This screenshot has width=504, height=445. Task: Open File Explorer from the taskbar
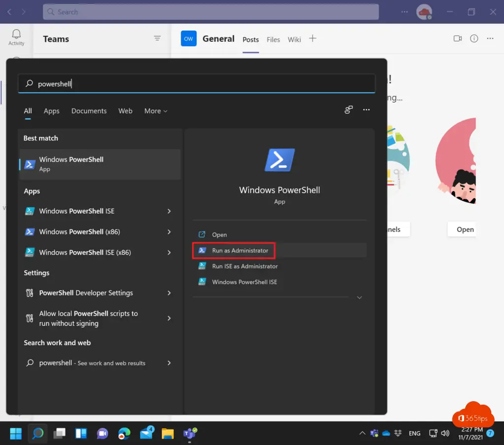tap(168, 433)
